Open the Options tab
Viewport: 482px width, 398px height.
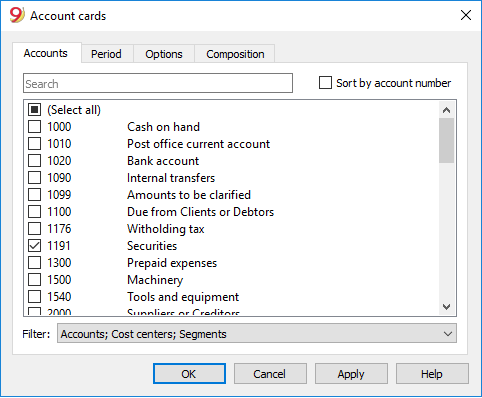(x=164, y=54)
